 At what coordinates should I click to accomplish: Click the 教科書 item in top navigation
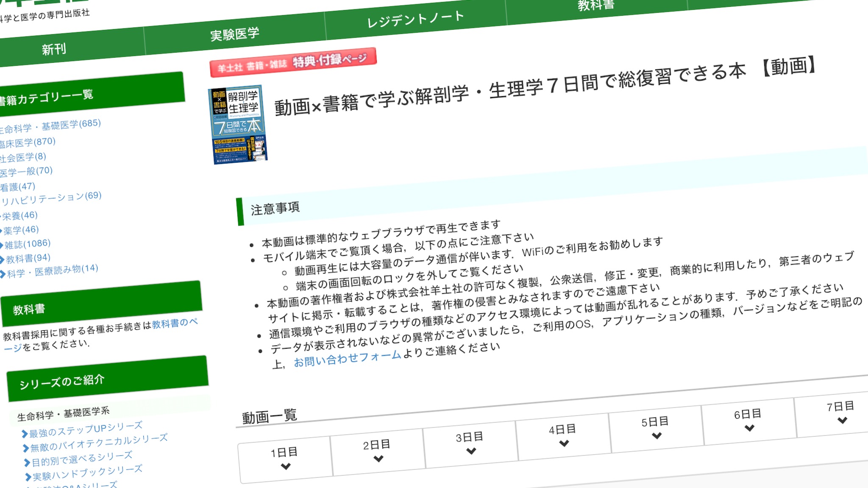point(595,5)
